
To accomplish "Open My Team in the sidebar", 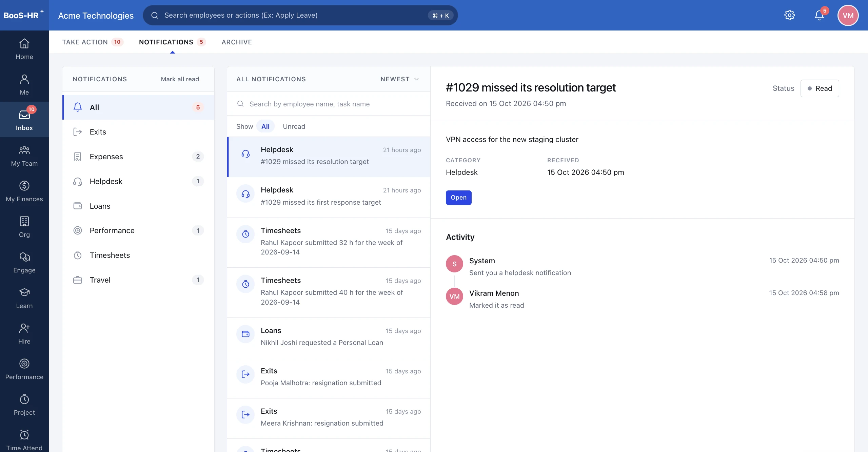I will pos(24,156).
